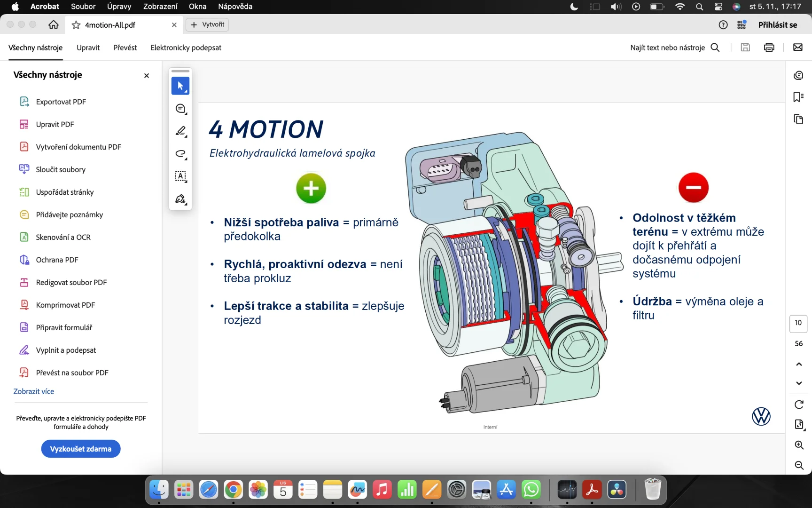Open the fill and sign pen tool
This screenshot has width=812, height=508.
click(180, 199)
